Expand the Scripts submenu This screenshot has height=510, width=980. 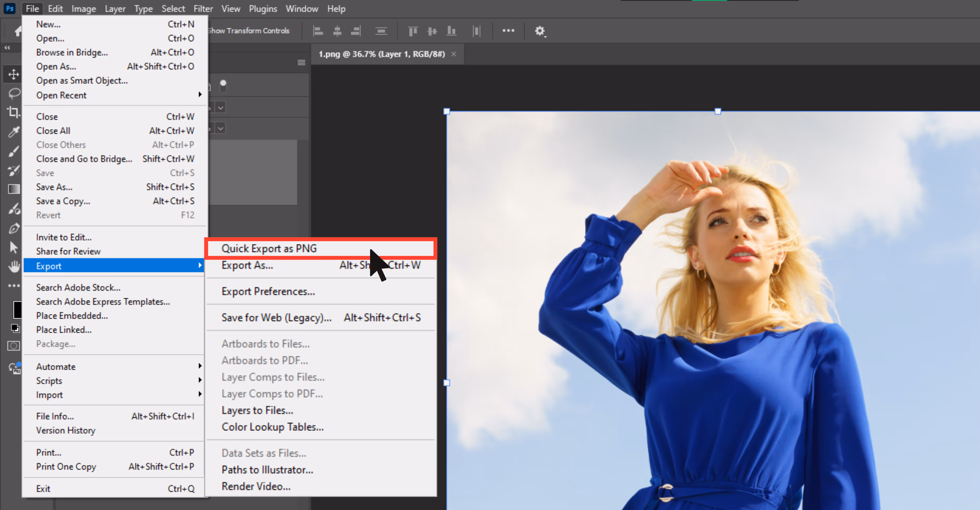coord(113,381)
